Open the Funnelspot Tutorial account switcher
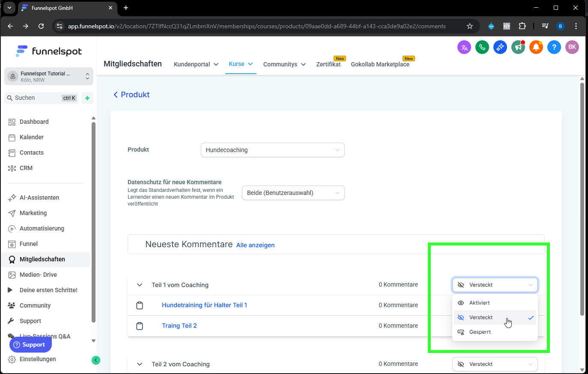The height and width of the screenshot is (374, 588). pos(49,77)
